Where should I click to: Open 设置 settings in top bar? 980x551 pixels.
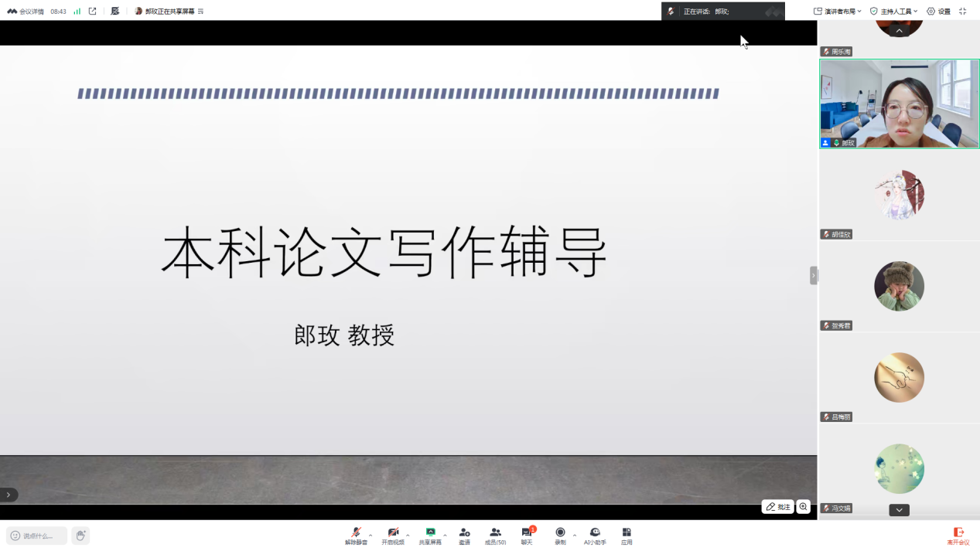click(938, 12)
